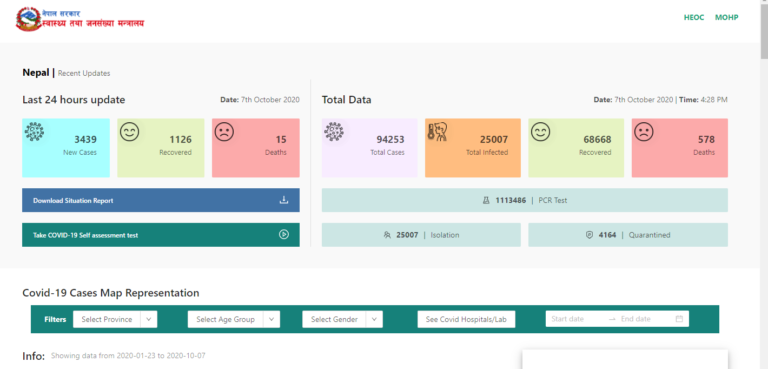Take COVID-19 Self assessment test button
Viewport: 768px width, 369px height.
(161, 235)
